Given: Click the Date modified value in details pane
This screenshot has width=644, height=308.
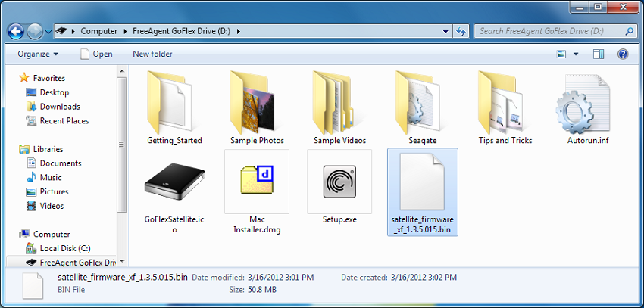Looking at the screenshot, I should [281, 278].
